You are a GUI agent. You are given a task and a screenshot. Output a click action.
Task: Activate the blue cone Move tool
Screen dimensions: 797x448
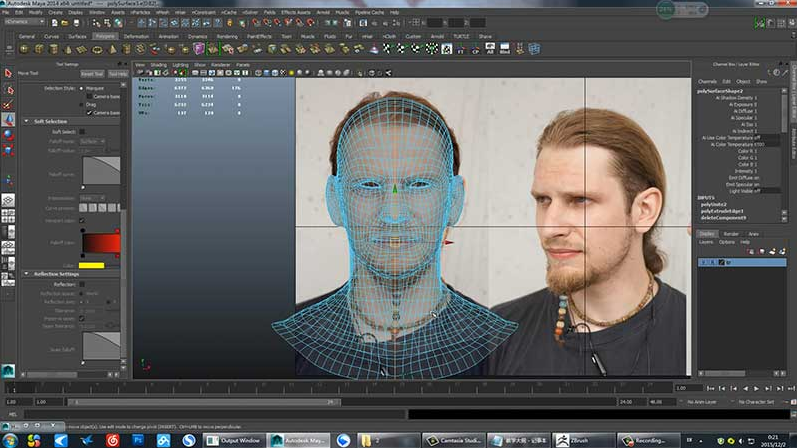(x=8, y=120)
